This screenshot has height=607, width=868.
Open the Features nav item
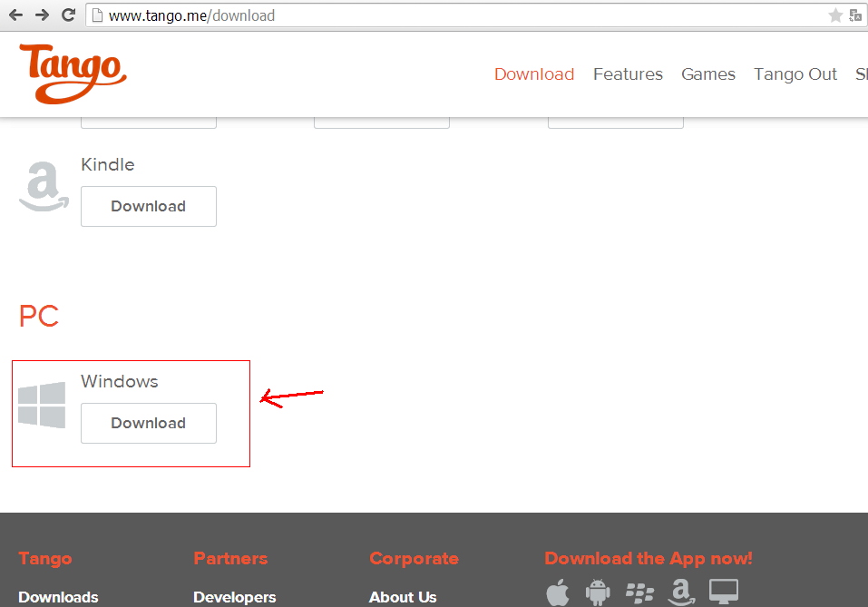[628, 74]
